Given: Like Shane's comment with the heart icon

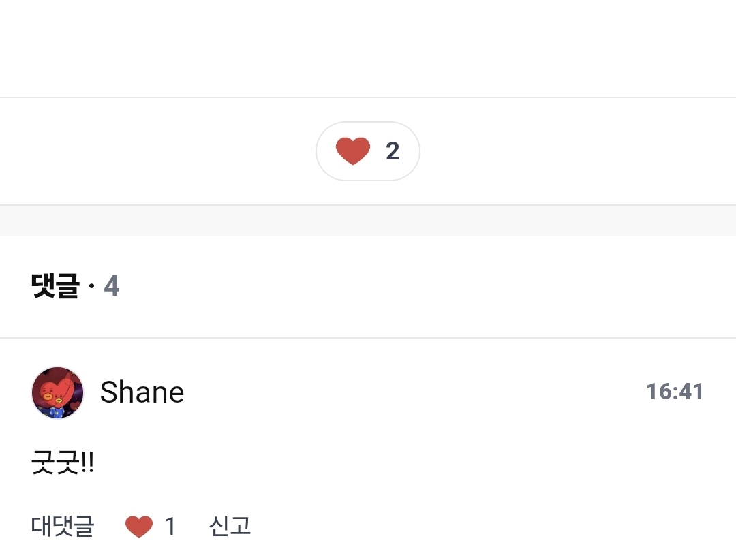Looking at the screenshot, I should tap(139, 527).
